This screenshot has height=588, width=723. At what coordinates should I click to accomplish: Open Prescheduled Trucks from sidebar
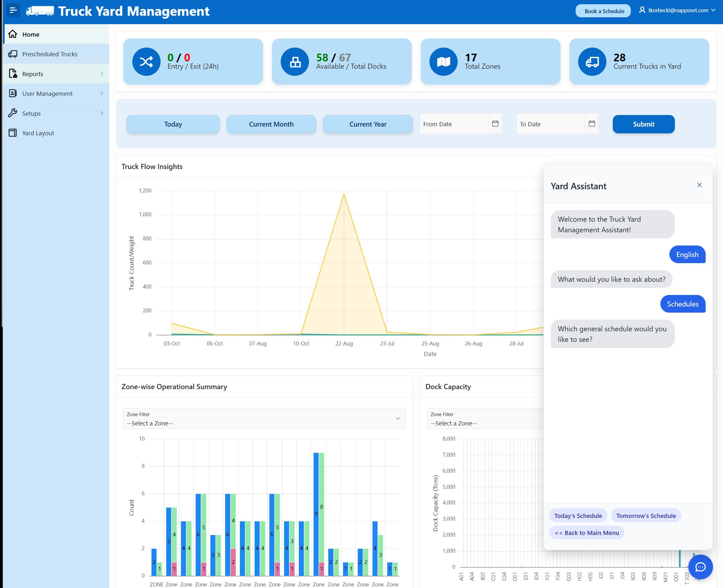pyautogui.click(x=50, y=54)
